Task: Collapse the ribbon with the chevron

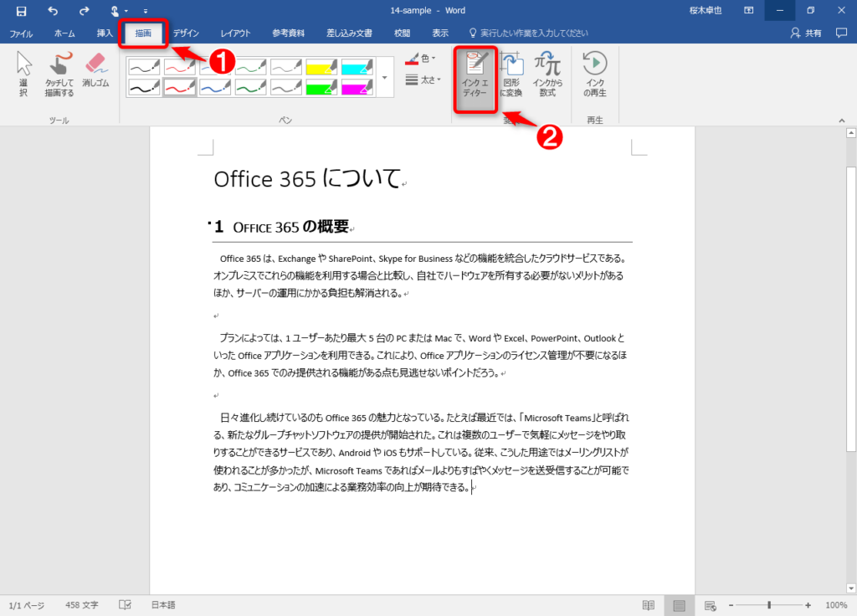Action: [842, 121]
